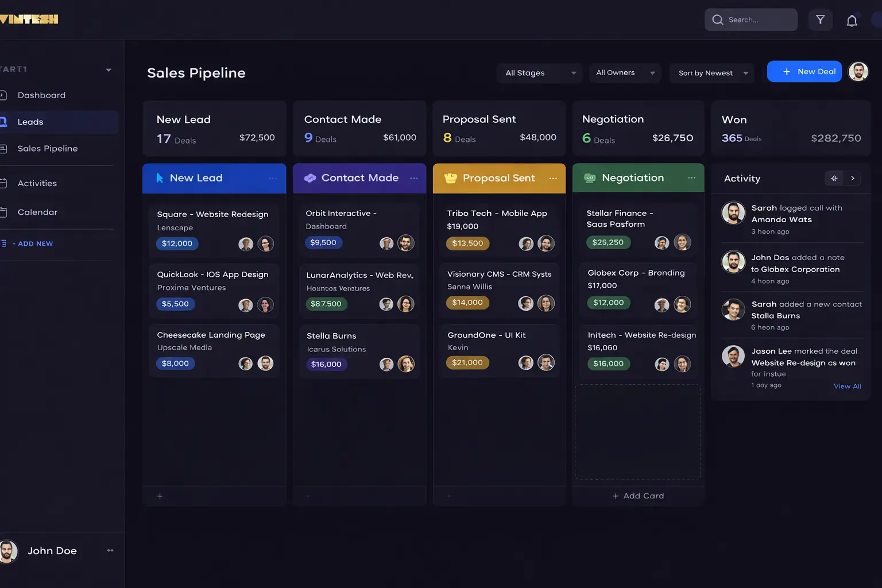The width and height of the screenshot is (882, 588).
Task: Open Calendar from the sidebar menu
Action: (37, 212)
